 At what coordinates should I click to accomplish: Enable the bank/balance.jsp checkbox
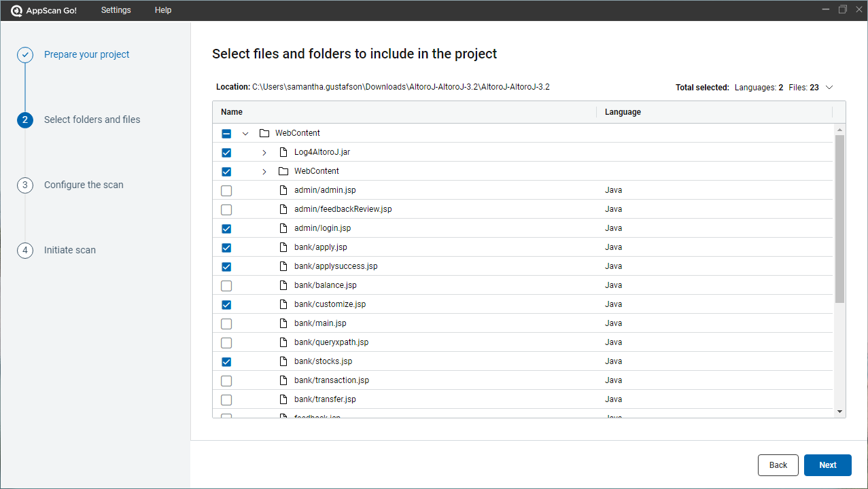click(x=226, y=286)
